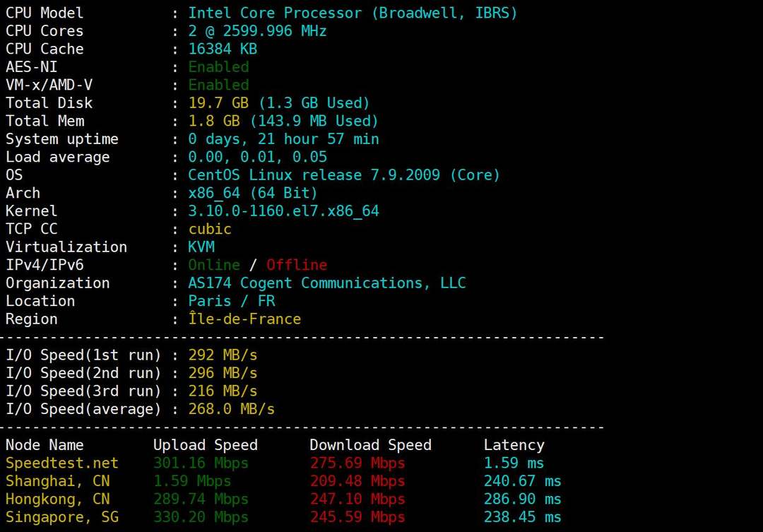Click the green Online IPv4 status
The width and height of the screenshot is (763, 532).
click(x=214, y=265)
